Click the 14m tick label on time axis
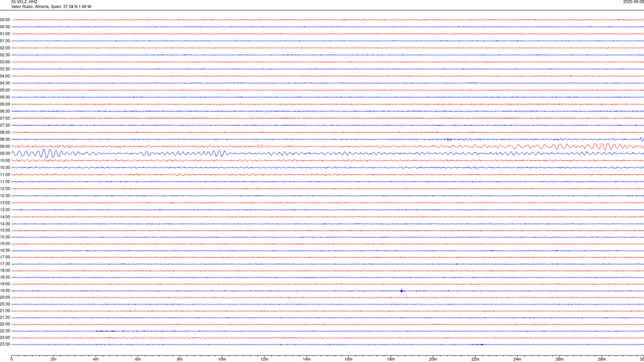The height and width of the screenshot is (362, 644). tap(307, 359)
